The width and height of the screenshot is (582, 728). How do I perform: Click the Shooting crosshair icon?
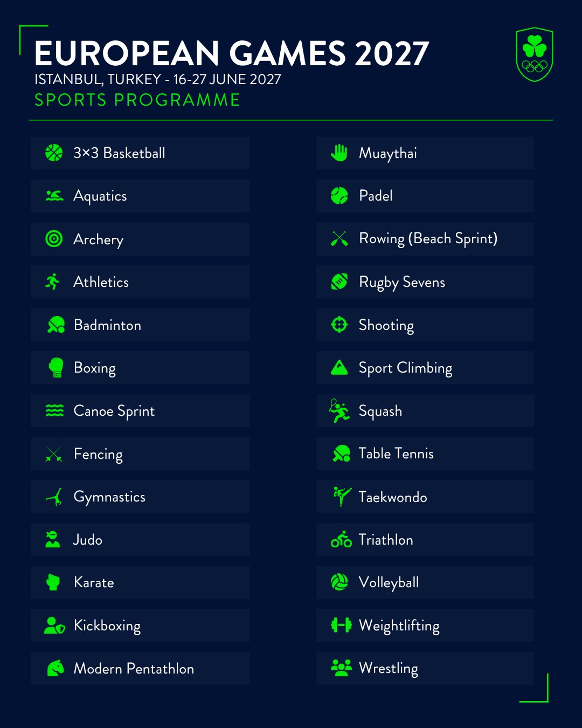(x=339, y=325)
